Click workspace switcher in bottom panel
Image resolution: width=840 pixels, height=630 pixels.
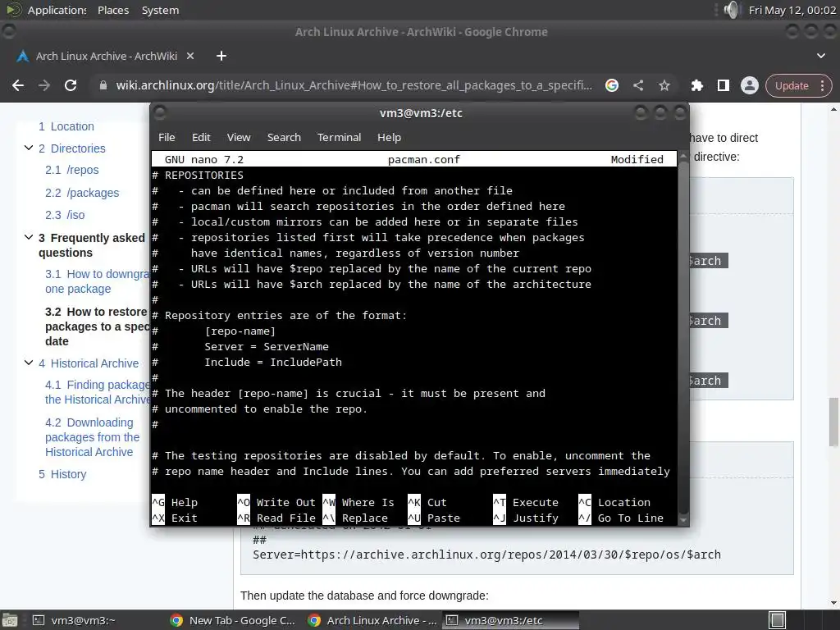coord(778,620)
